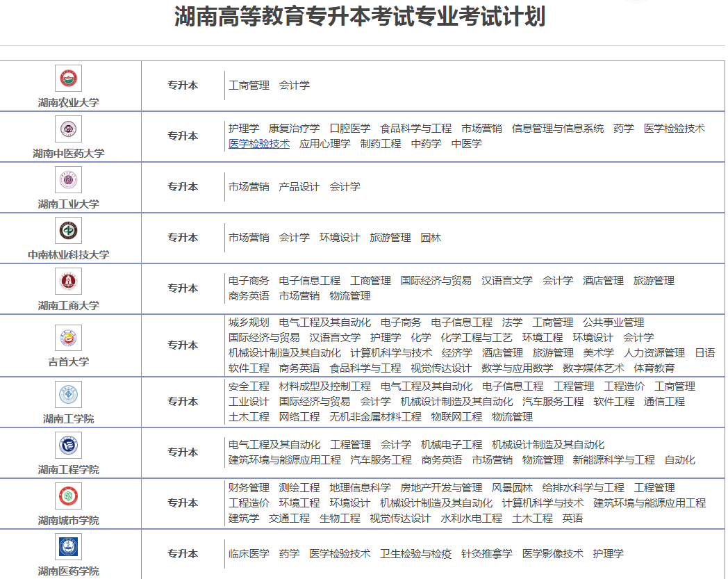728x579 pixels.
Task: Select 数字媒体艺术 major link
Action: [593, 368]
